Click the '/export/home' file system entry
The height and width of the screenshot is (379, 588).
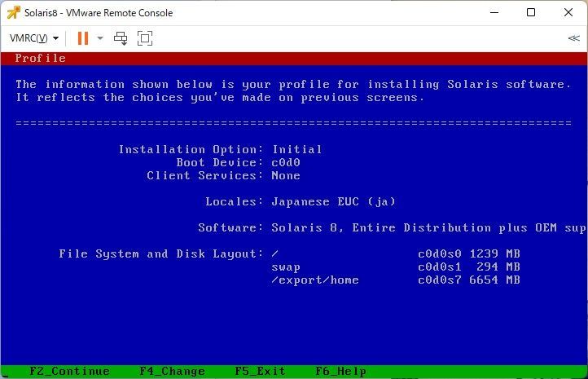click(x=315, y=280)
